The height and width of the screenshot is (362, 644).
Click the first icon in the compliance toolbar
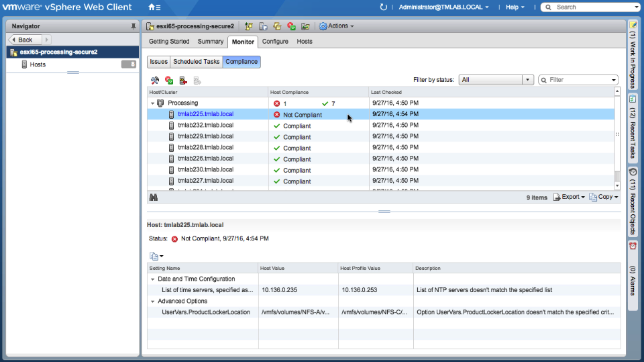coord(155,80)
